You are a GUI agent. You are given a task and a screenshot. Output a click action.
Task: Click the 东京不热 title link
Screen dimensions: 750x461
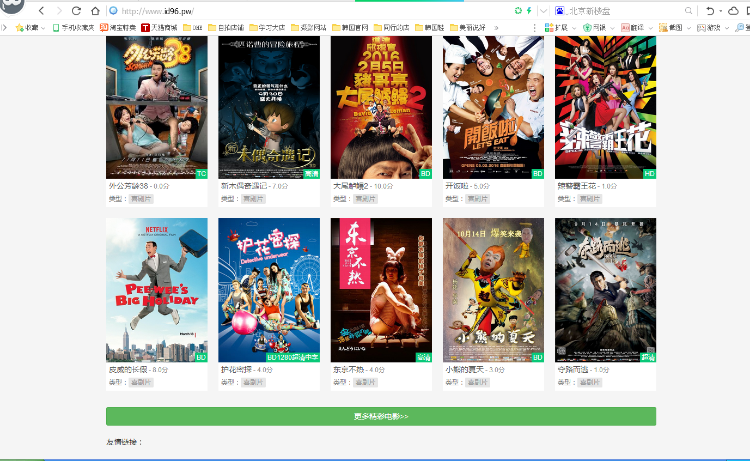point(349,370)
